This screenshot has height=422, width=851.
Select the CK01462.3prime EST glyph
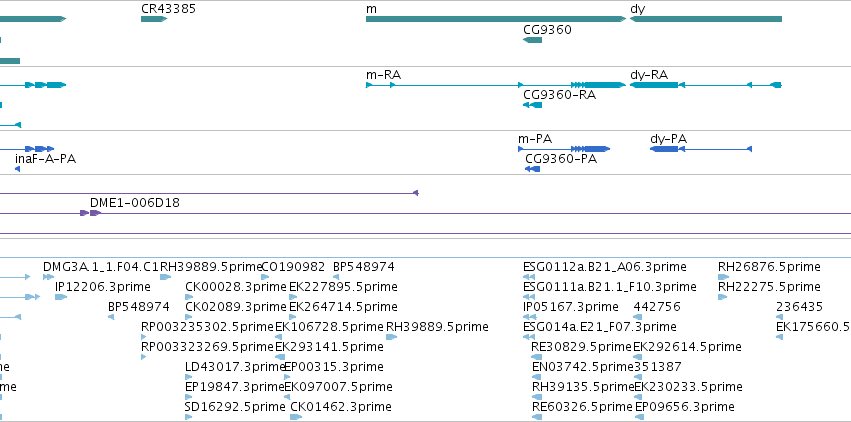296,417
